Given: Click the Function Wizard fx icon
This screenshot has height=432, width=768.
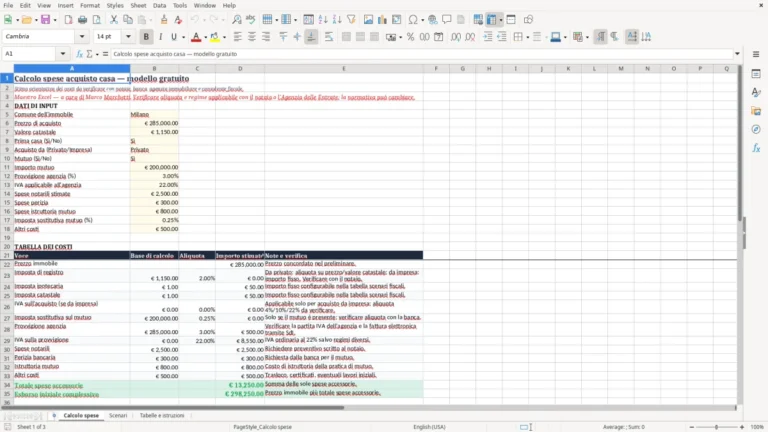Looking at the screenshot, I should tap(79, 54).
